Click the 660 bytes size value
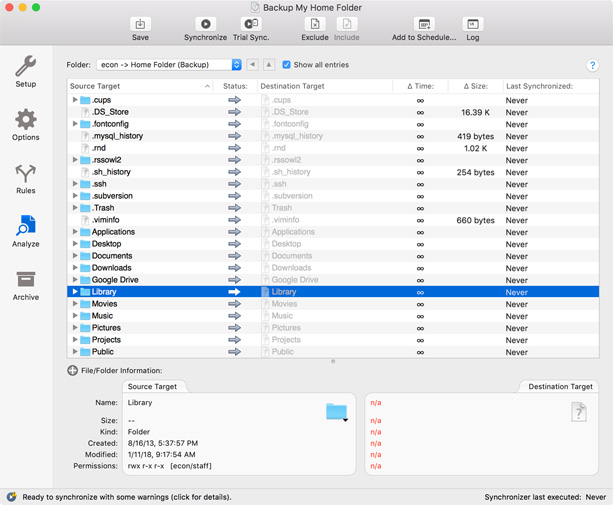613x505 pixels. pos(475,220)
